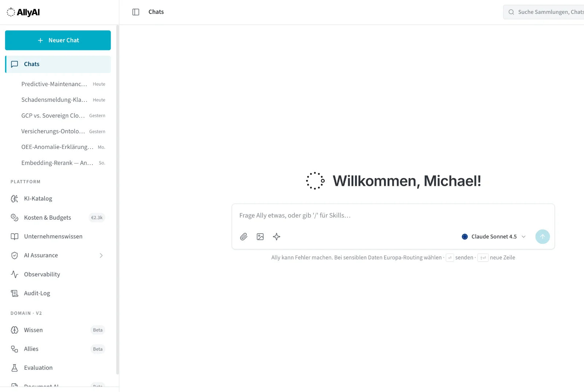Click the Audit-Log icon

click(x=15, y=293)
